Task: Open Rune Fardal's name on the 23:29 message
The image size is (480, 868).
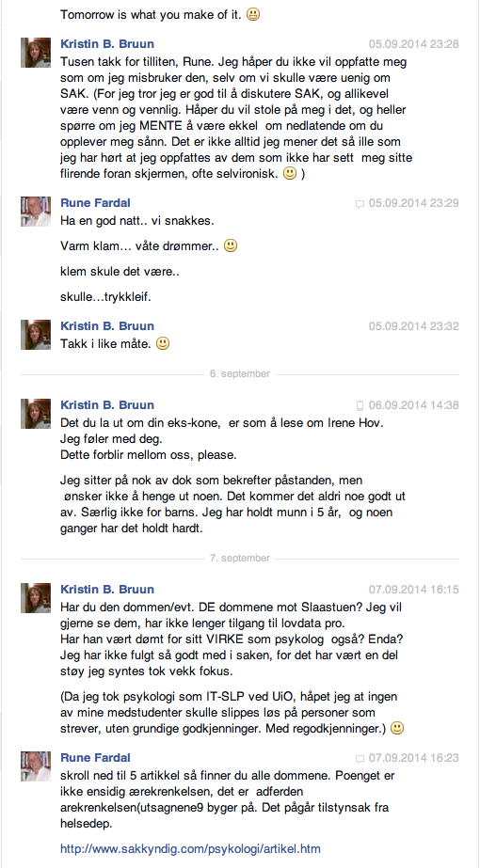Action: [95, 203]
